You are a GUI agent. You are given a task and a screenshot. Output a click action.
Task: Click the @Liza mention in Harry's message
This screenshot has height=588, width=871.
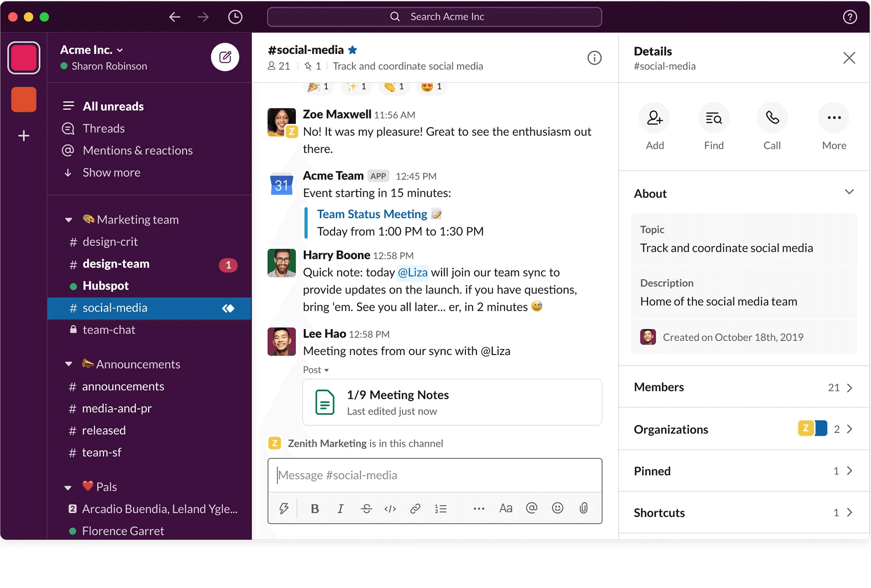[413, 272]
